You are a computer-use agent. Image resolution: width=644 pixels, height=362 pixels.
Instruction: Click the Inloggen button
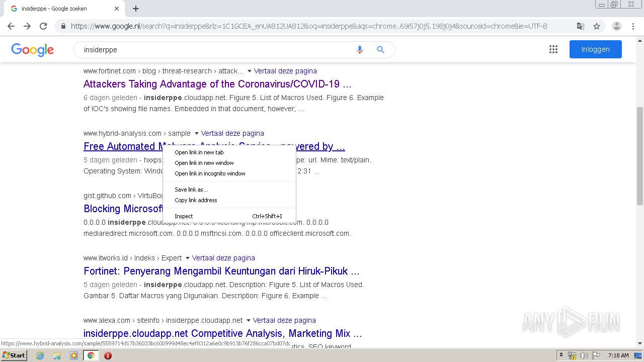[596, 49]
